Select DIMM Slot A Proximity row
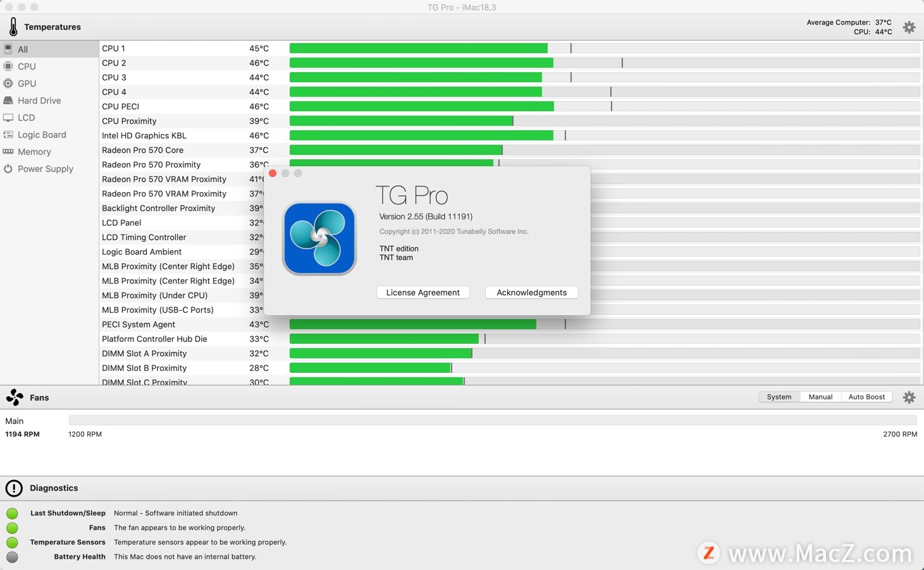 pos(510,353)
